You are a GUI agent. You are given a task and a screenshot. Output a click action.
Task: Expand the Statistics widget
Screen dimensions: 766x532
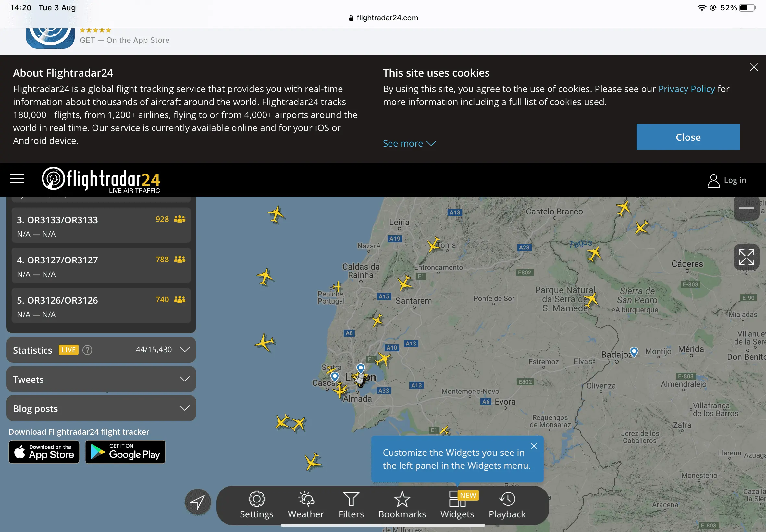[x=184, y=350]
